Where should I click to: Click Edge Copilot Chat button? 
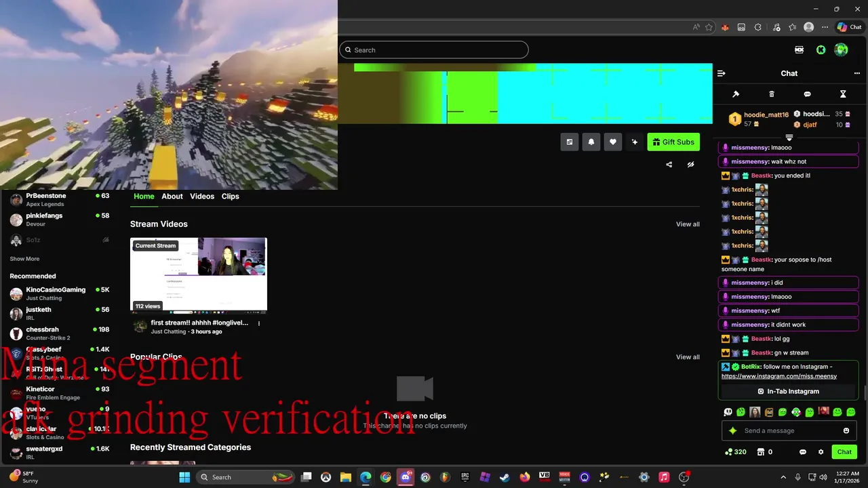tap(850, 27)
